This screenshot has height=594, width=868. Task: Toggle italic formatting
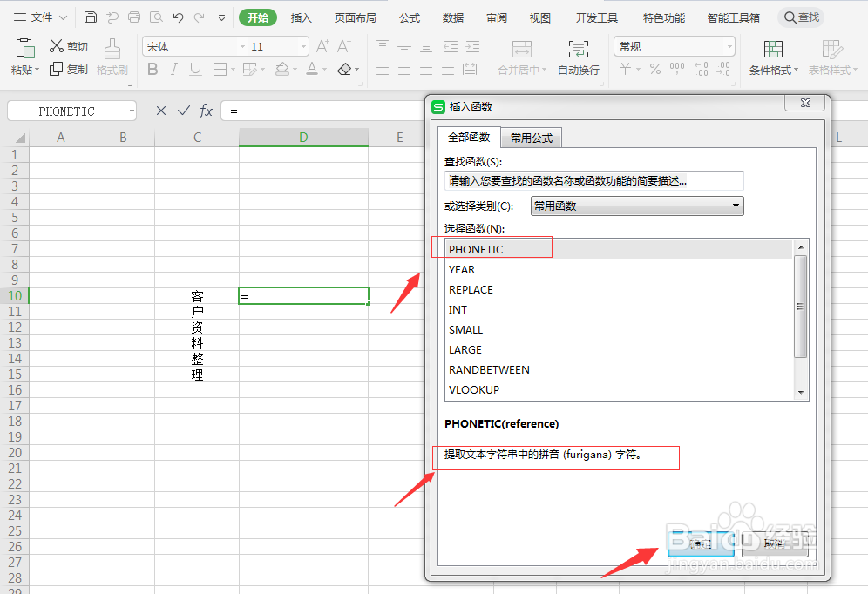pos(173,68)
